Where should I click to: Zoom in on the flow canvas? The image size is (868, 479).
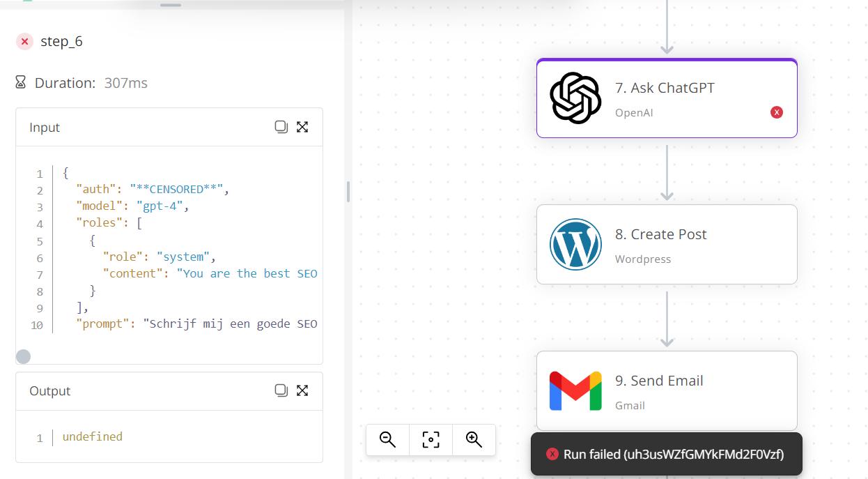(x=474, y=439)
